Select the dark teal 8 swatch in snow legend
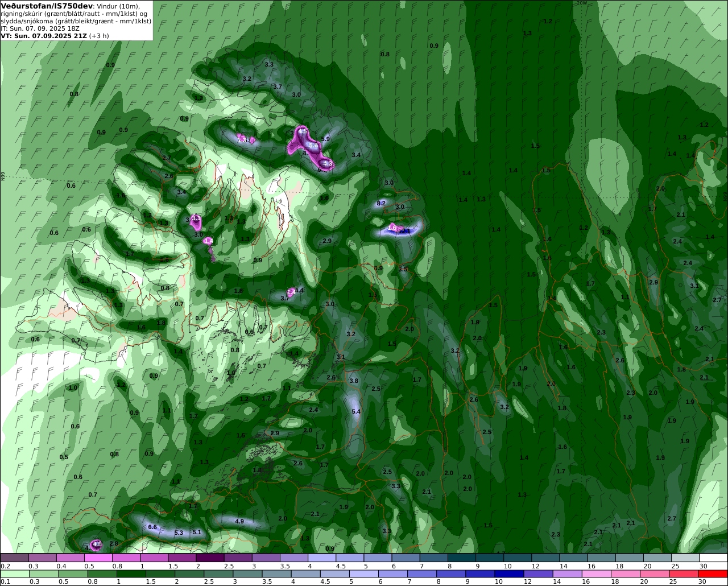 tap(462, 558)
